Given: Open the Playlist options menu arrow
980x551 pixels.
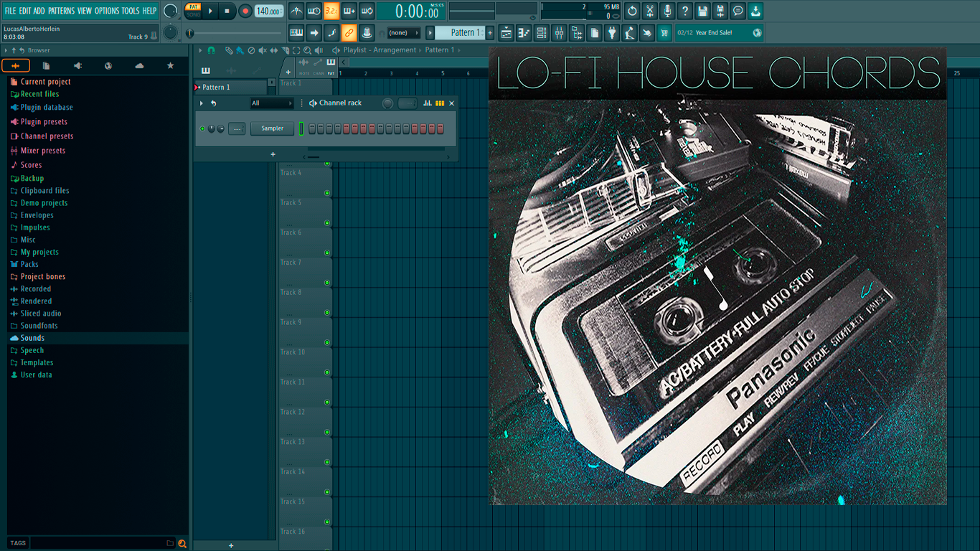Looking at the screenshot, I should [200, 50].
